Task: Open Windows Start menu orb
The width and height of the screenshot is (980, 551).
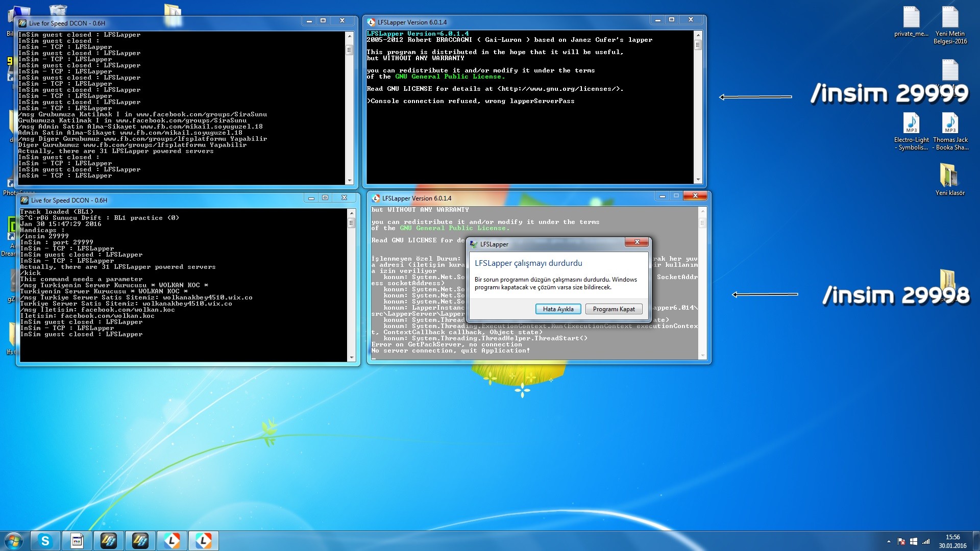Action: point(14,541)
